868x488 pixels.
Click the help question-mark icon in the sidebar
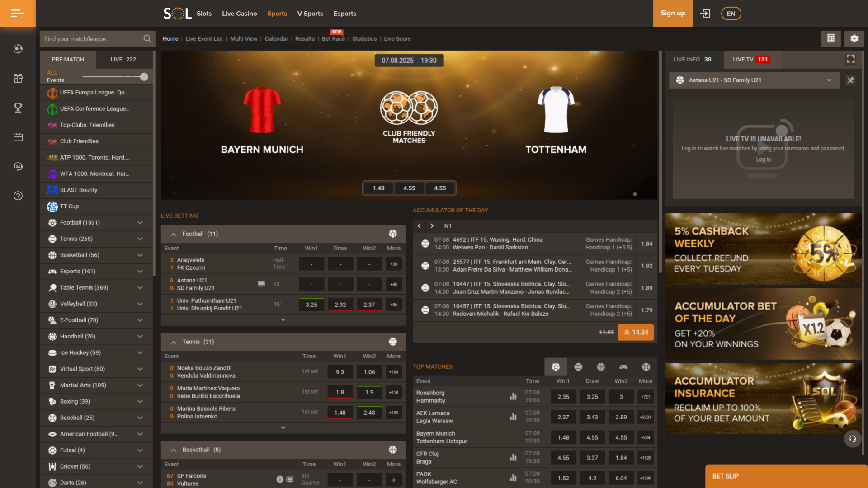[18, 196]
